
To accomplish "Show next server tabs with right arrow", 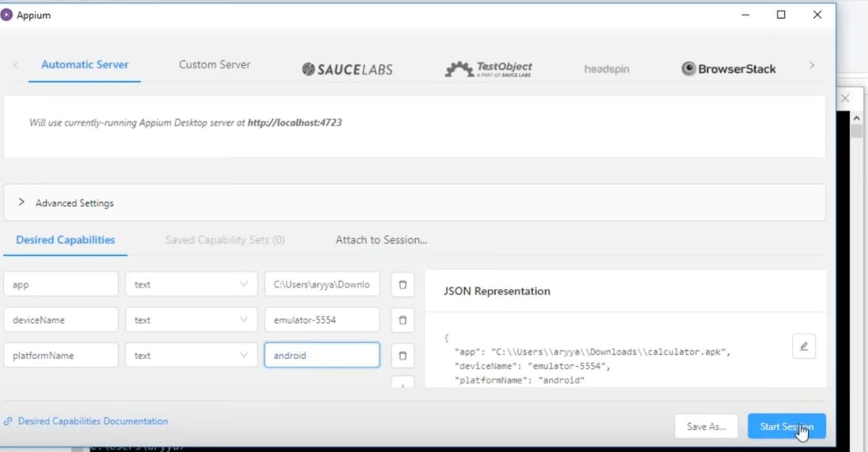I will (x=812, y=65).
